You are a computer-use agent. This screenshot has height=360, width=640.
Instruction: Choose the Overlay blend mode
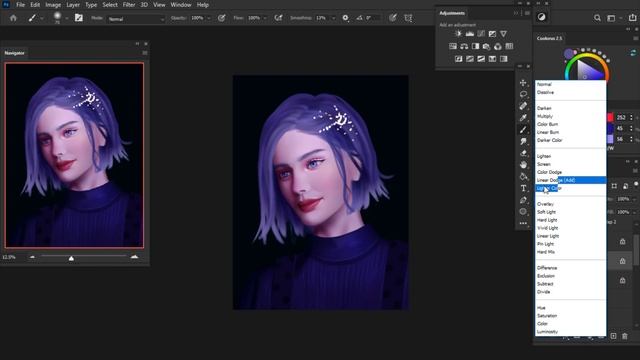coord(570,204)
